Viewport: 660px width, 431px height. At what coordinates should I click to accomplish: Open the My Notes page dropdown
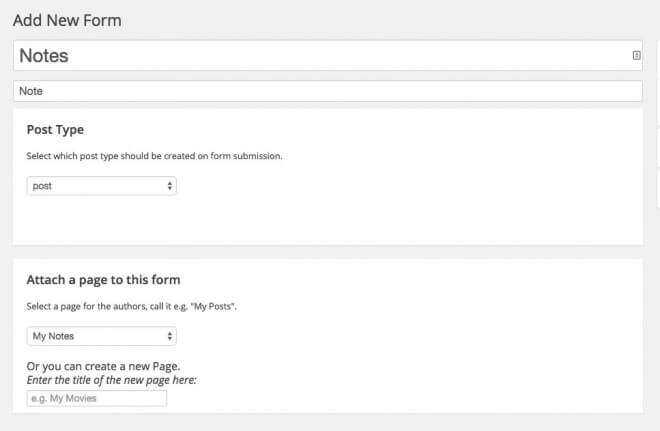pyautogui.click(x=100, y=336)
